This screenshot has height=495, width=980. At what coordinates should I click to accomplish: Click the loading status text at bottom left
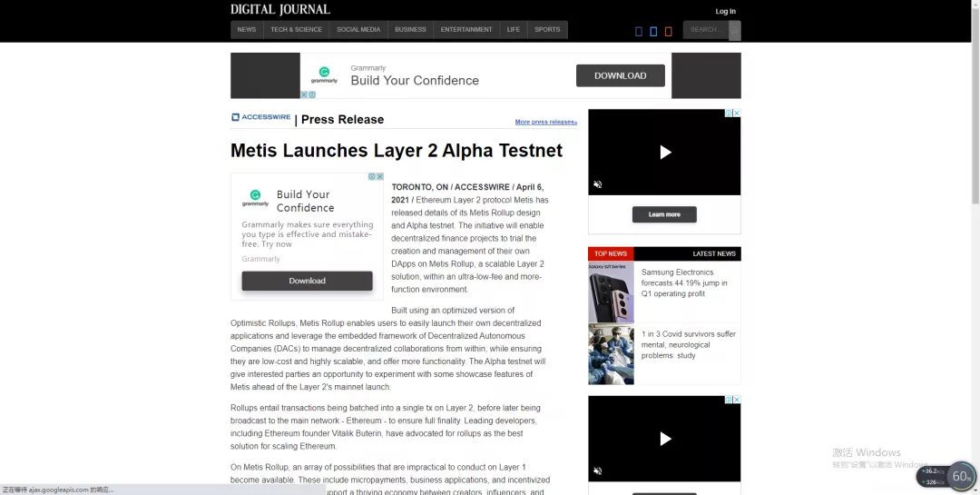58,490
